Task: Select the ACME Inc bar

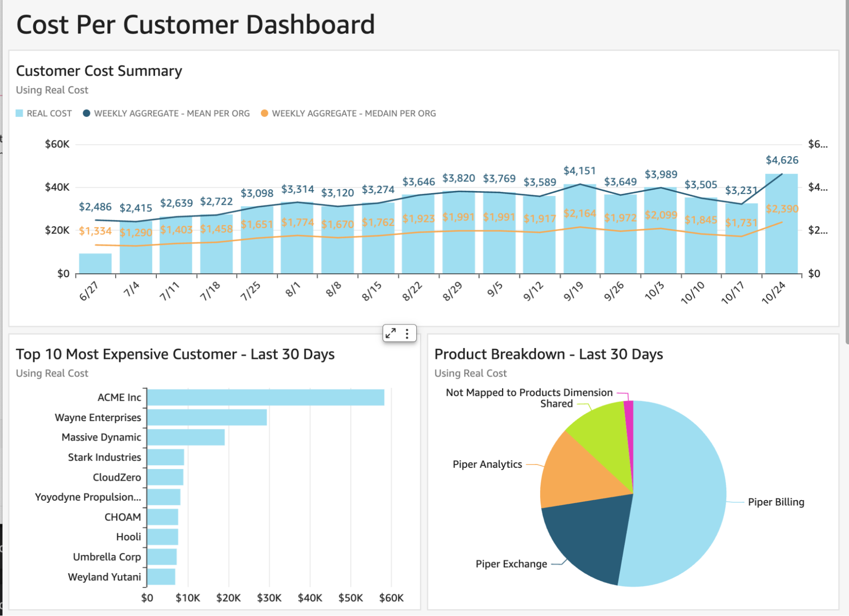Action: (x=266, y=397)
